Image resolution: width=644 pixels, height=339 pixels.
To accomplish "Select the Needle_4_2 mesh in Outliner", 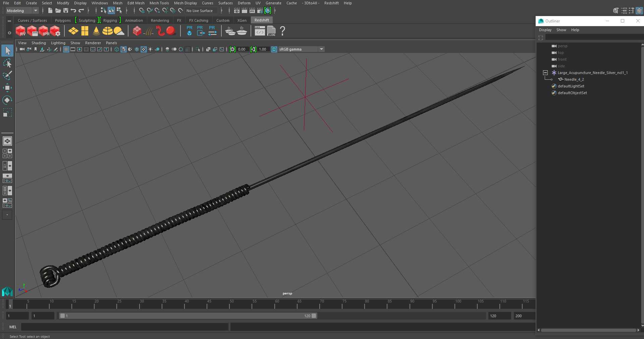I will point(574,79).
